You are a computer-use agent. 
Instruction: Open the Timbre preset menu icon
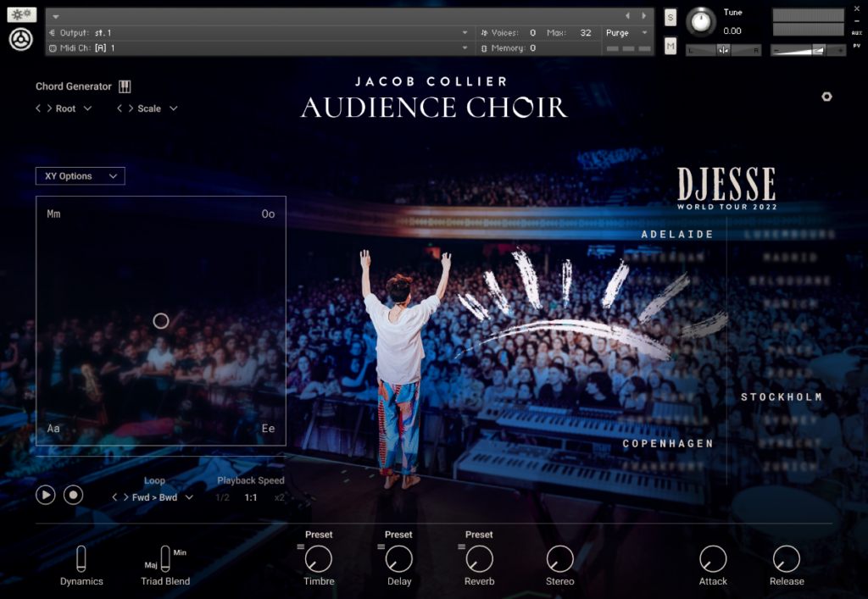tap(300, 546)
